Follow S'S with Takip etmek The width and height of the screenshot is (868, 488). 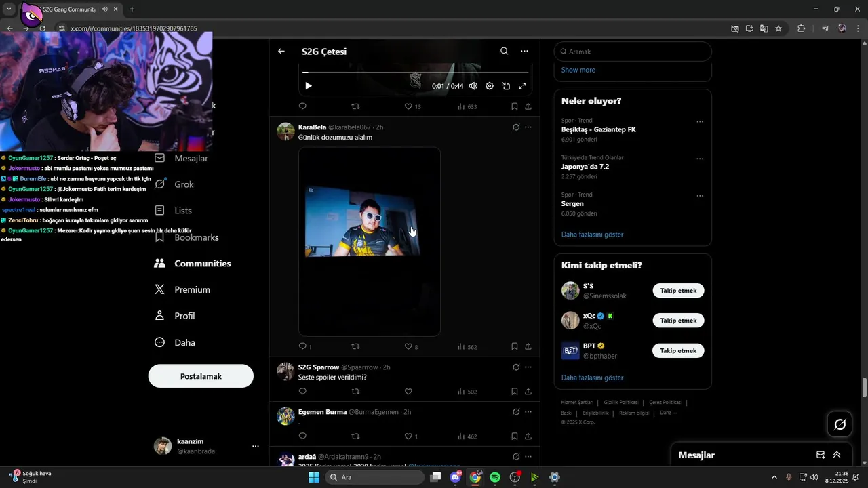(x=678, y=291)
